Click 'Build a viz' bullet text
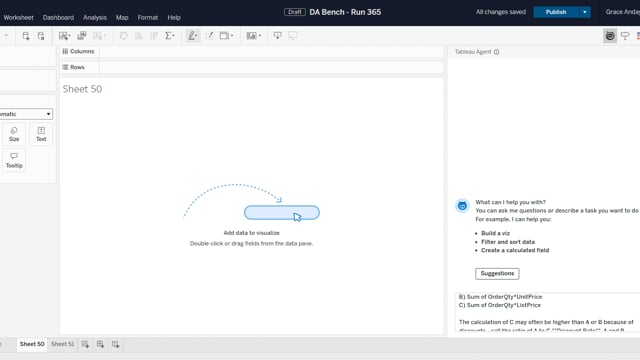The image size is (640, 360). point(495,233)
